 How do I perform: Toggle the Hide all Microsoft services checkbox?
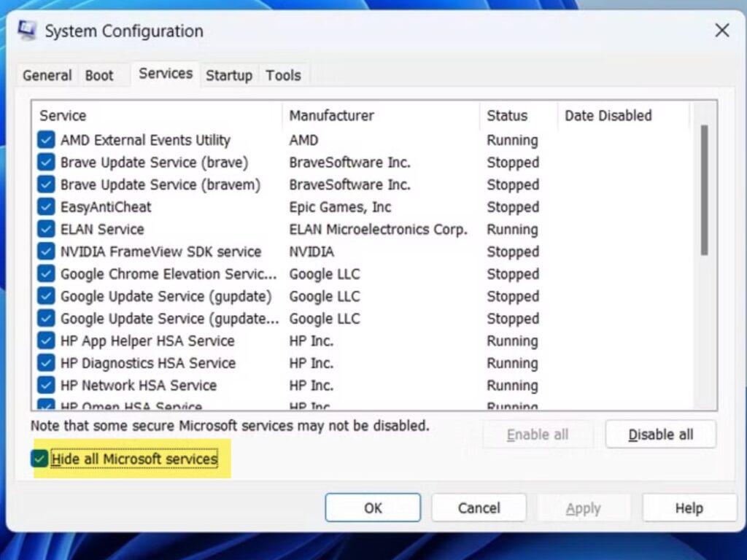pos(40,459)
